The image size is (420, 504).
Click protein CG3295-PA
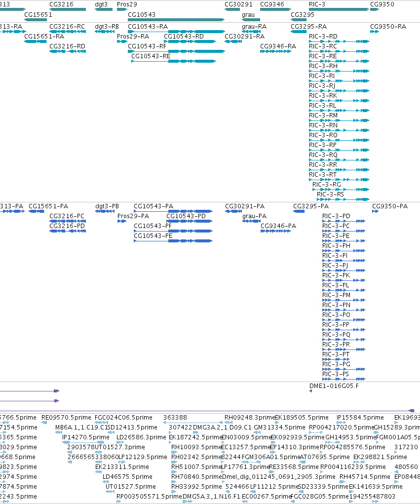point(311,206)
